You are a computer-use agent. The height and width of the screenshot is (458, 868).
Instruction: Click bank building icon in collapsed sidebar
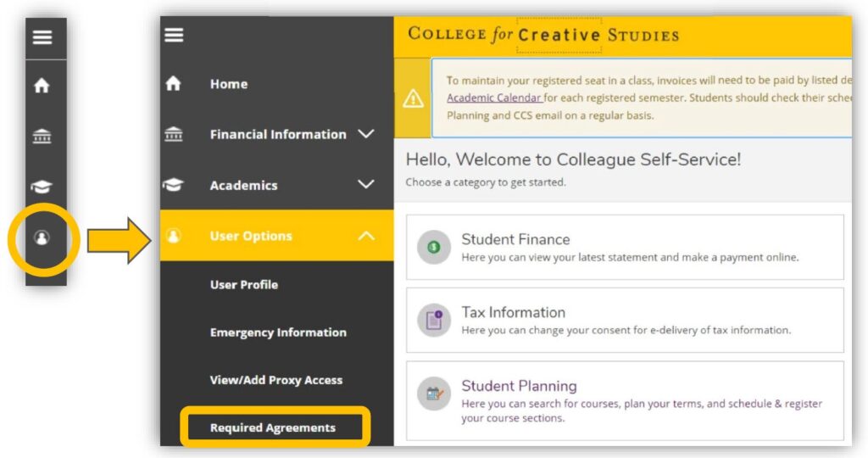(x=42, y=137)
